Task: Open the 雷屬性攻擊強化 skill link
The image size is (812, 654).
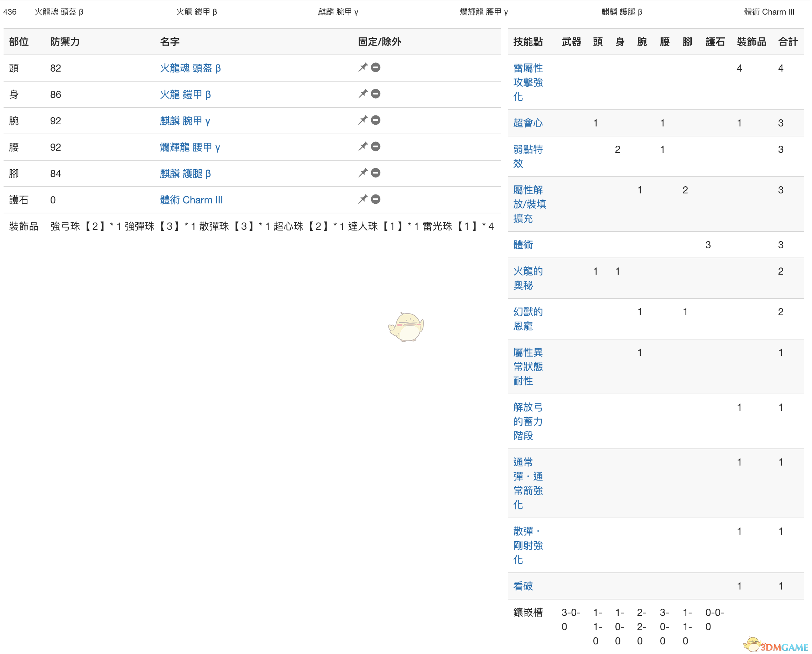Action: pyautogui.click(x=528, y=83)
